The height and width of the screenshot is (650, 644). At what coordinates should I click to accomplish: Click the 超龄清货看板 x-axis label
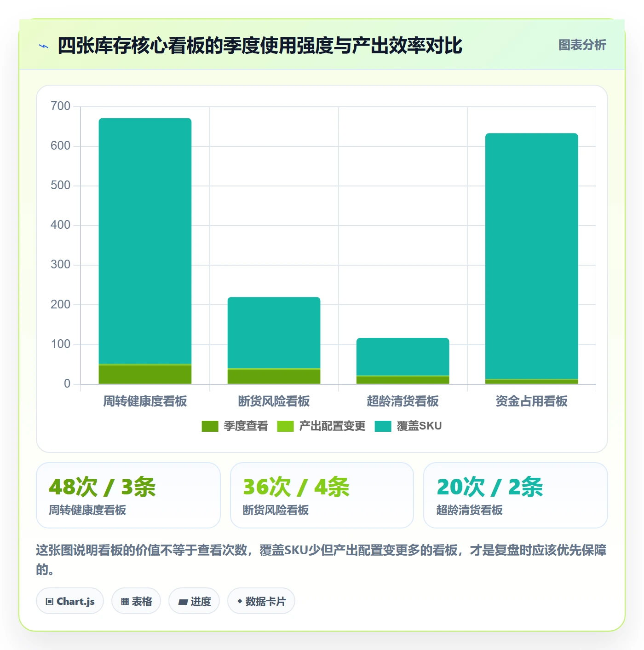402,401
